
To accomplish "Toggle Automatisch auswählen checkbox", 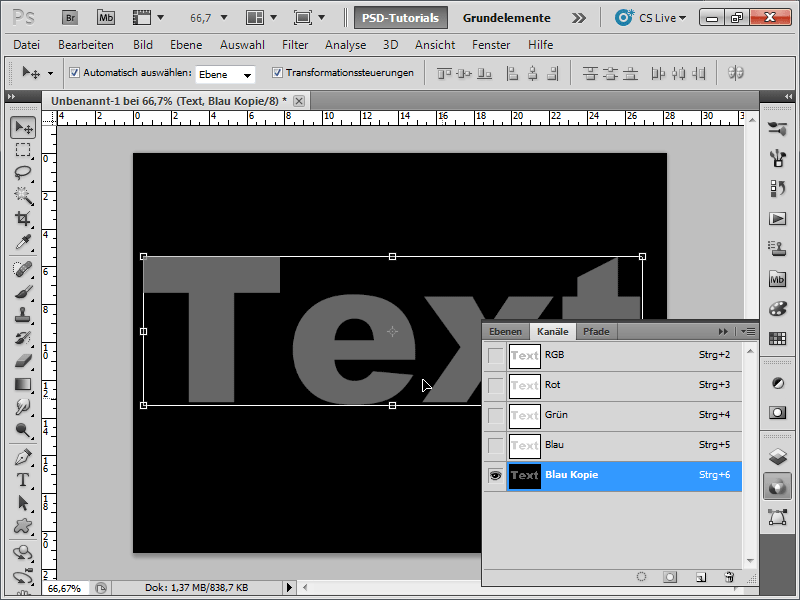I will point(74,72).
